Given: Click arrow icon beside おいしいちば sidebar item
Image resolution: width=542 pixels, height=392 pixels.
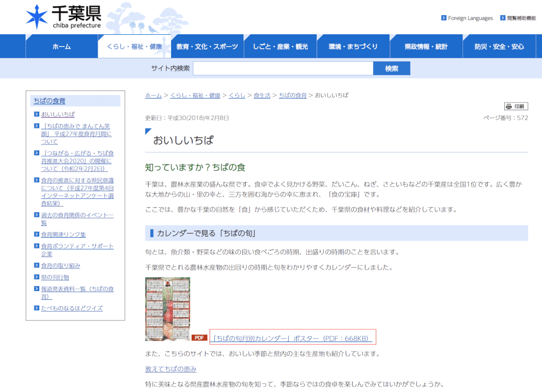Looking at the screenshot, I should tap(37, 114).
